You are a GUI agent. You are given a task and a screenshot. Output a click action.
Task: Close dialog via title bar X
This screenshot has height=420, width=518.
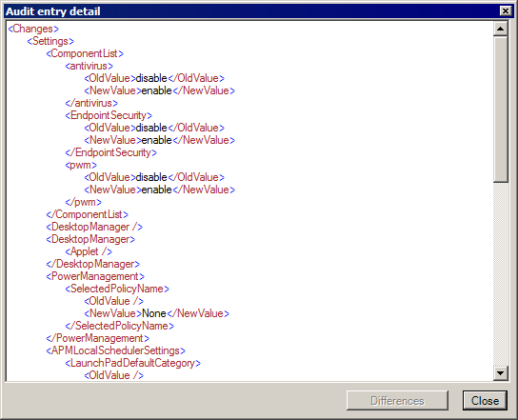[x=506, y=10]
